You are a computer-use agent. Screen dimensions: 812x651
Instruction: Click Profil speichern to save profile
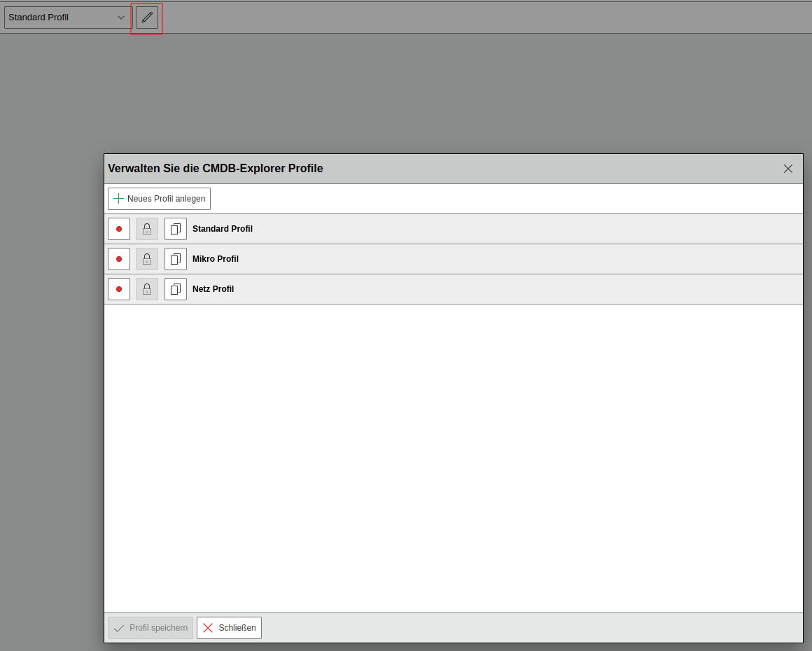coord(150,628)
